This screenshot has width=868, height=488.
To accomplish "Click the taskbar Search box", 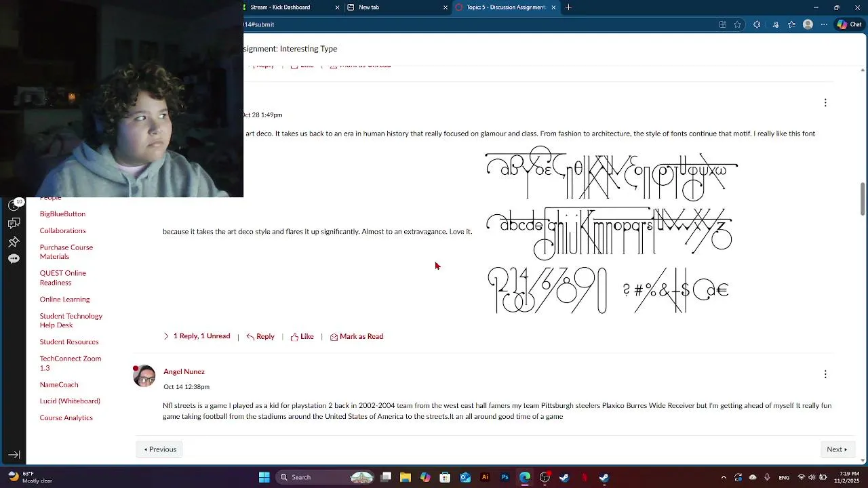I will click(x=326, y=477).
